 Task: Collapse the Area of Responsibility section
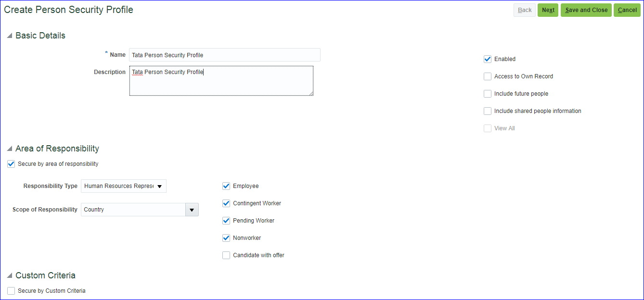(x=9, y=149)
